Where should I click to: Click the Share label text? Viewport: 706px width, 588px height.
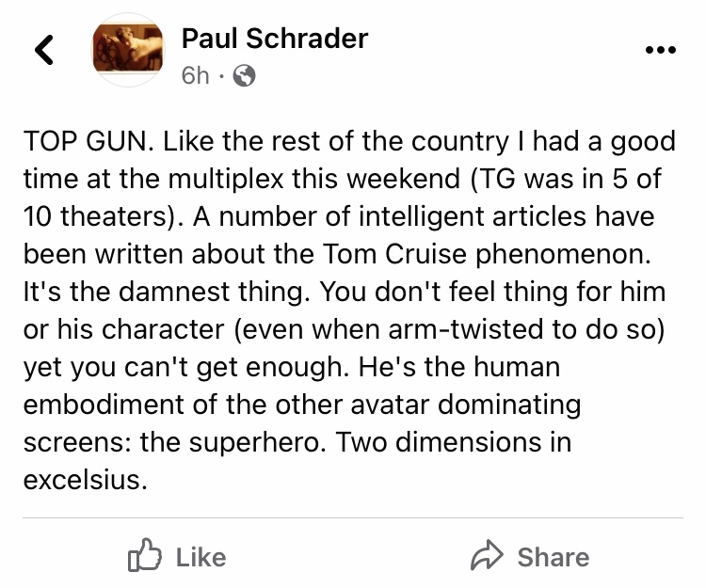553,557
